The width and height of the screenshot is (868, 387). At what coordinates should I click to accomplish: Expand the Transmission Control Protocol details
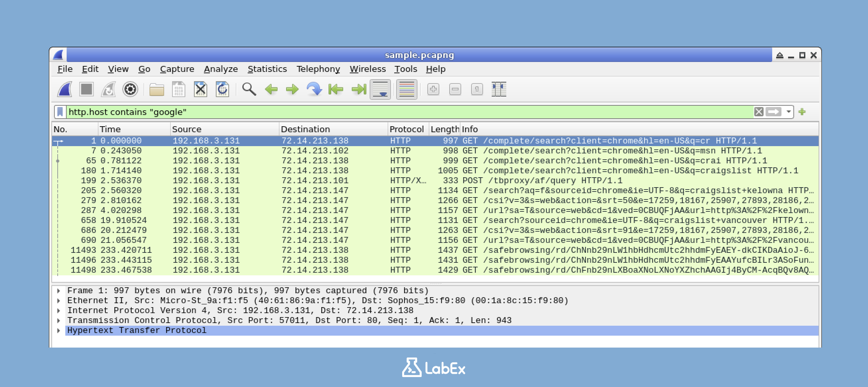point(60,320)
